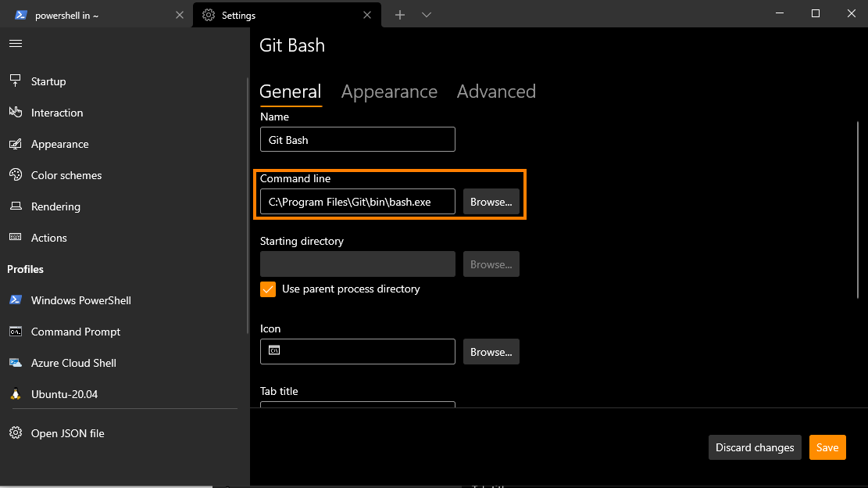Viewport: 868px width, 488px height.
Task: Switch to the General tab
Action: click(x=290, y=91)
